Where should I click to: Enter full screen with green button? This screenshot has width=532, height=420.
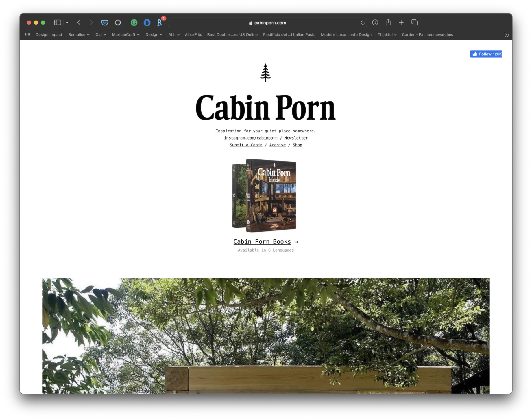point(43,22)
